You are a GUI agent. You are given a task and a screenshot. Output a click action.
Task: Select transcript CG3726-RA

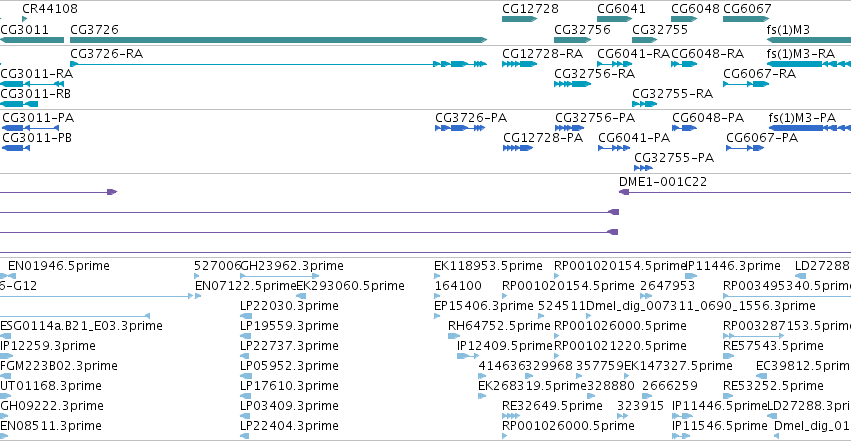pos(107,54)
